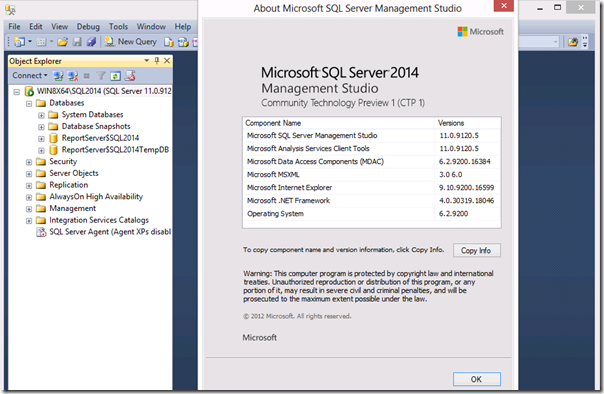Click the Copy Info button
The height and width of the screenshot is (394, 604).
pyautogui.click(x=476, y=250)
